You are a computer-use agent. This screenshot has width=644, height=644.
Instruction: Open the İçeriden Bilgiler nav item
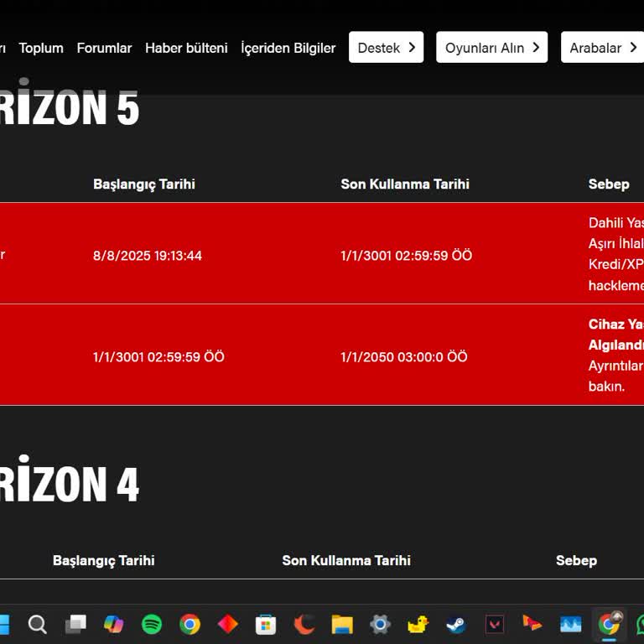point(288,48)
